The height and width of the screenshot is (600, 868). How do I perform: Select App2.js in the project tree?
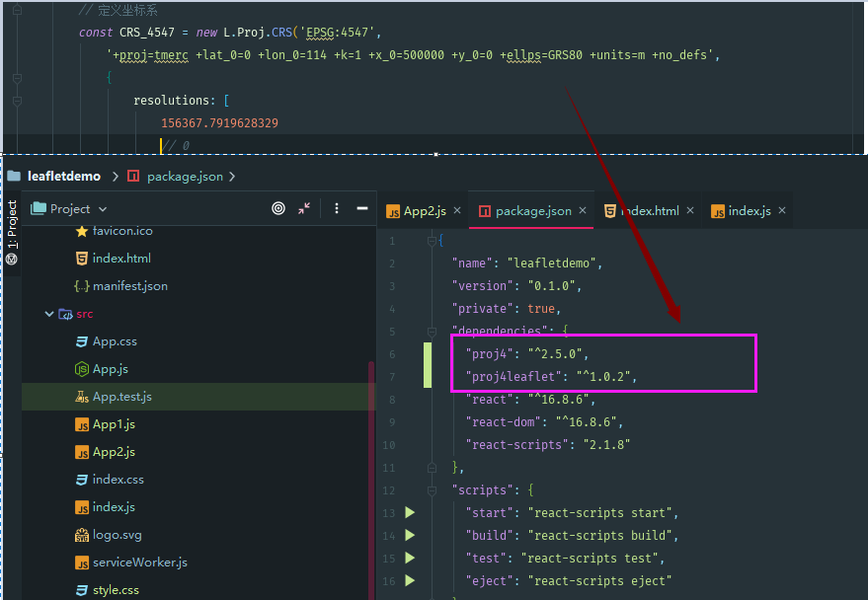[106, 452]
